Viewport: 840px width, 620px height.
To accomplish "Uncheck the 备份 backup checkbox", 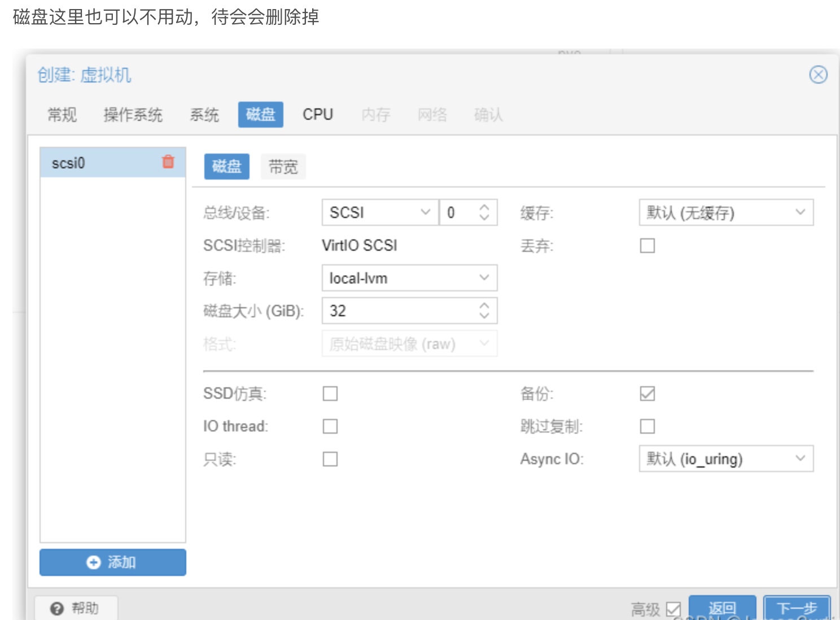I will (648, 394).
